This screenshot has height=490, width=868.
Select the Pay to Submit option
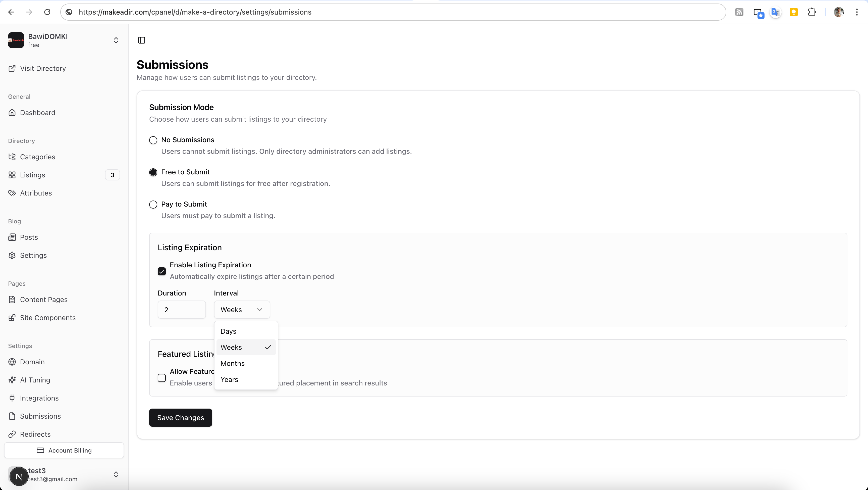pyautogui.click(x=153, y=205)
